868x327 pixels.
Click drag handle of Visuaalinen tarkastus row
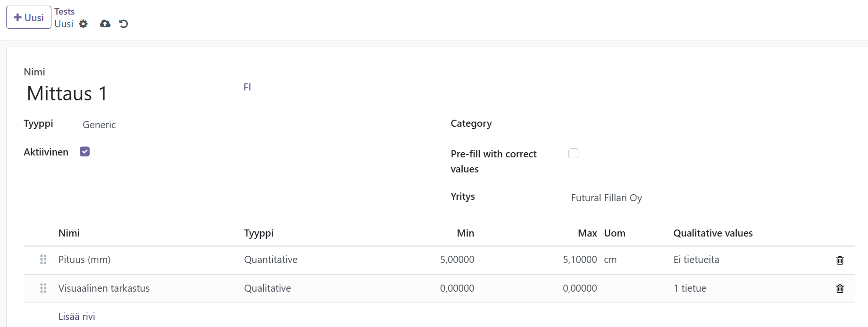[43, 288]
